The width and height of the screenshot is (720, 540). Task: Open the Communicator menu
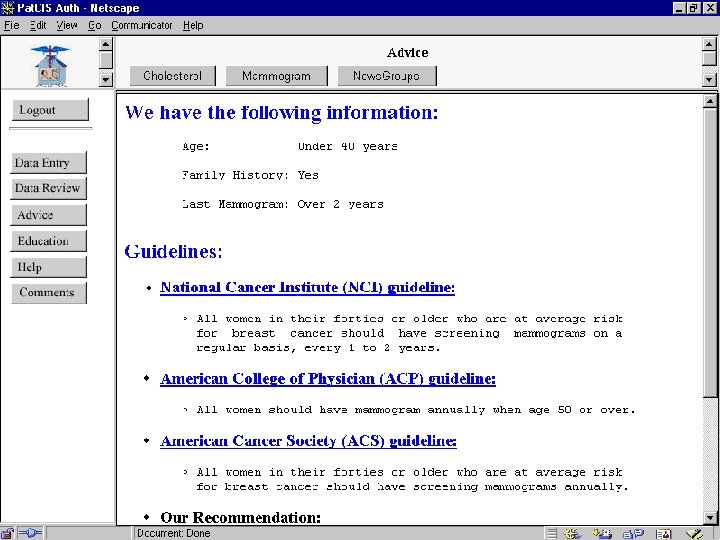point(142,25)
